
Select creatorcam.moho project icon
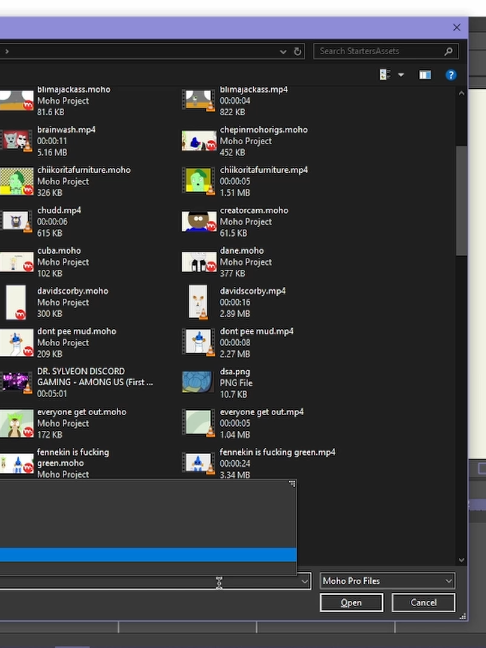[199, 221]
